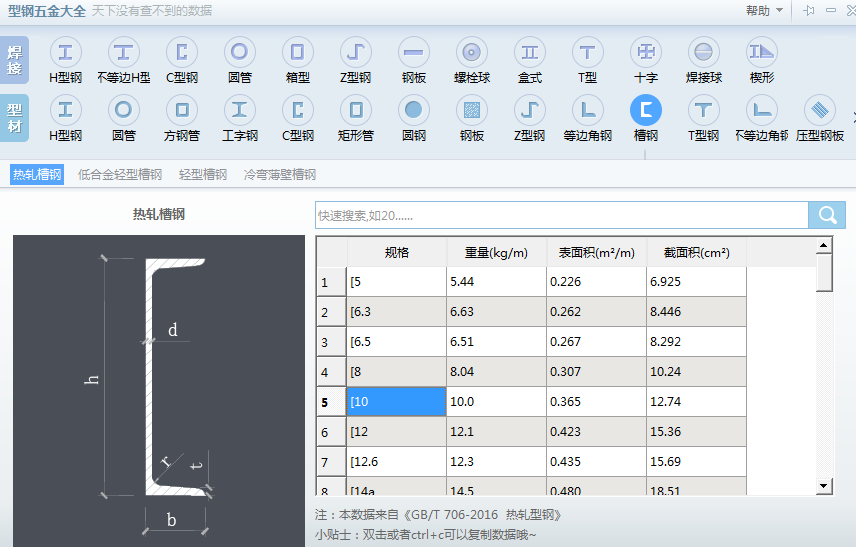Image resolution: width=856 pixels, height=547 pixels.
Task: Select 楔形 section icon
Action: 762,52
